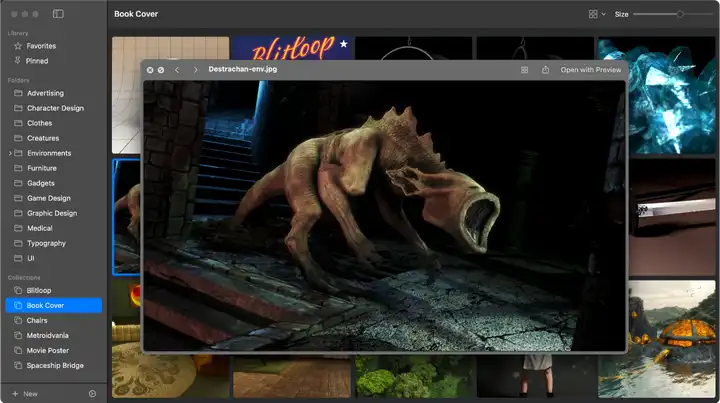Open sidebar options circle icon
Image resolution: width=720 pixels, height=403 pixels.
click(92, 394)
